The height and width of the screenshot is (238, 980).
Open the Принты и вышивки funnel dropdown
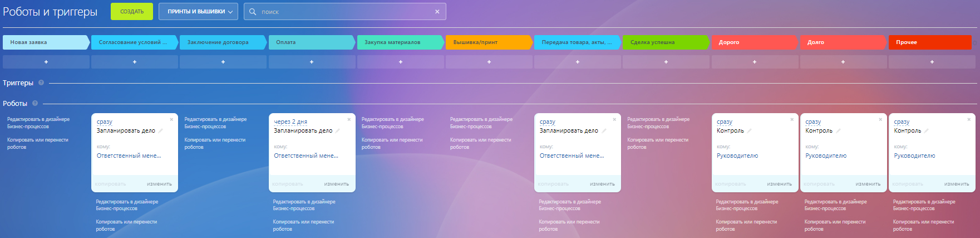pyautogui.click(x=198, y=12)
